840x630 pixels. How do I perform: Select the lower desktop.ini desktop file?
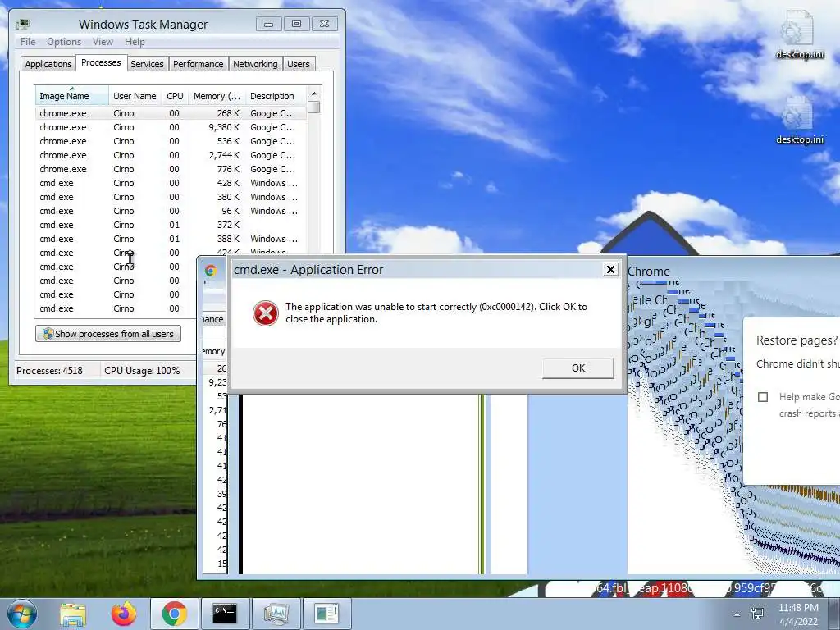point(799,121)
